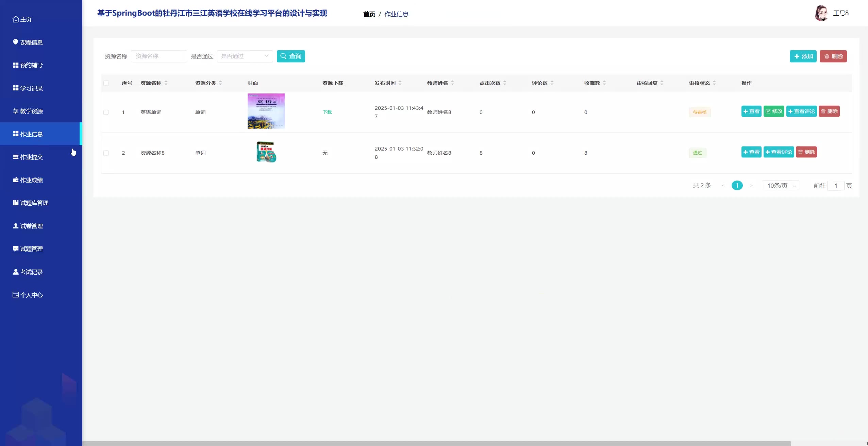Image resolution: width=868 pixels, height=446 pixels.
Task: Open the 是否通过 filter dropdown
Action: point(245,56)
